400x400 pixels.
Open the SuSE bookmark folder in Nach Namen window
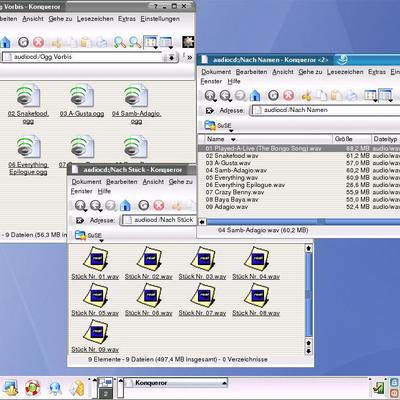[218, 125]
